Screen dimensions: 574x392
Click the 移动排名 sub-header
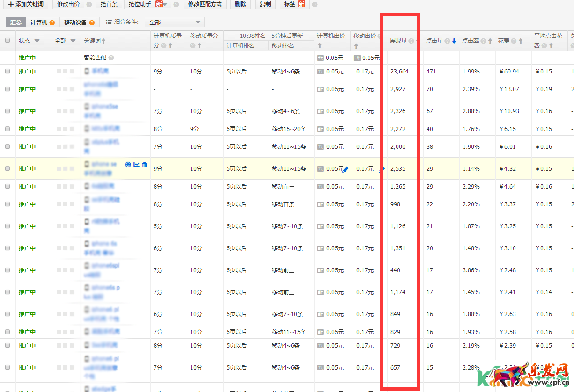pos(283,46)
